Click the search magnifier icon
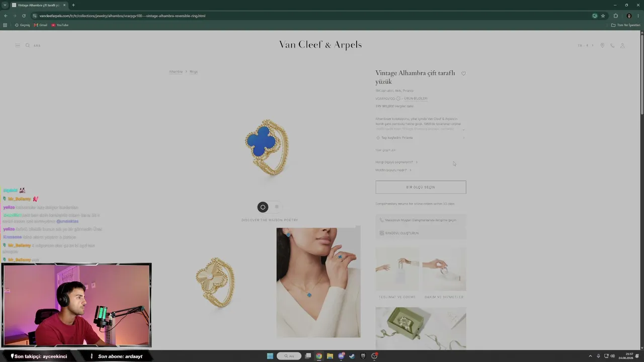The image size is (644, 362). 28,45
